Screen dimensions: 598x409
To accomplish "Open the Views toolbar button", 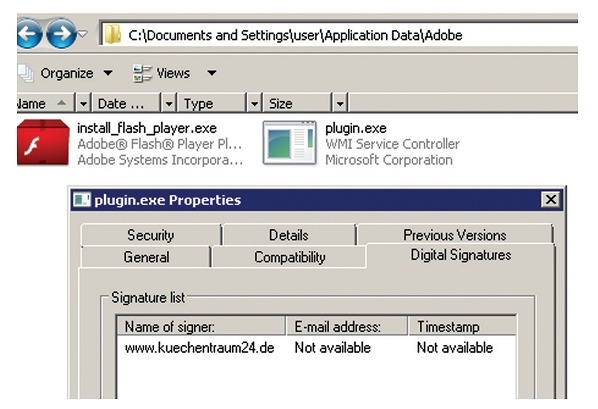I will click(175, 73).
